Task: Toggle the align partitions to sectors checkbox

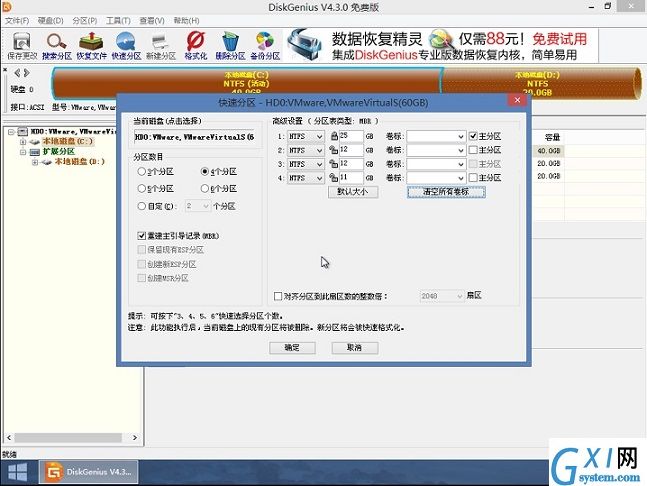Action: tap(278, 296)
